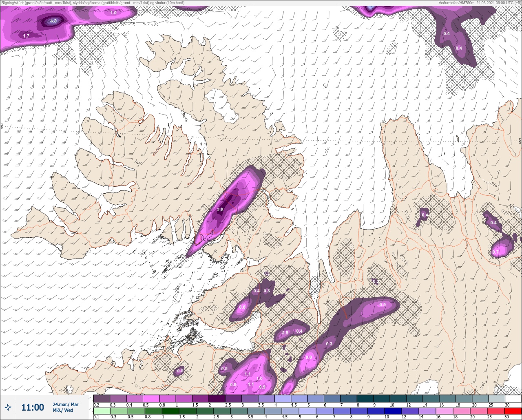Click the 11:00 forecast time display
The image size is (522, 420).
(x=33, y=407)
